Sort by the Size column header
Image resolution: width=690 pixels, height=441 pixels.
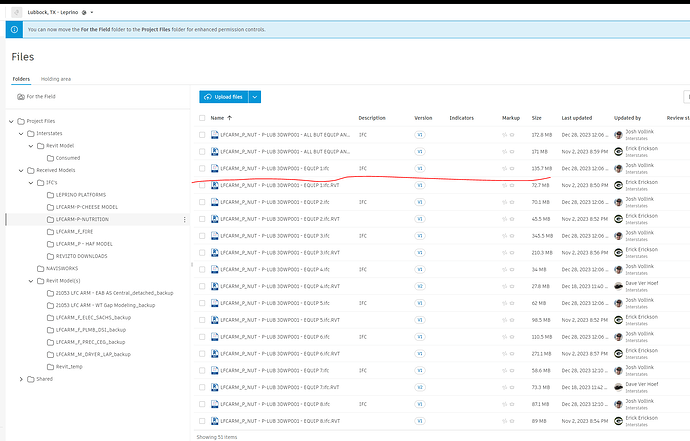click(536, 118)
